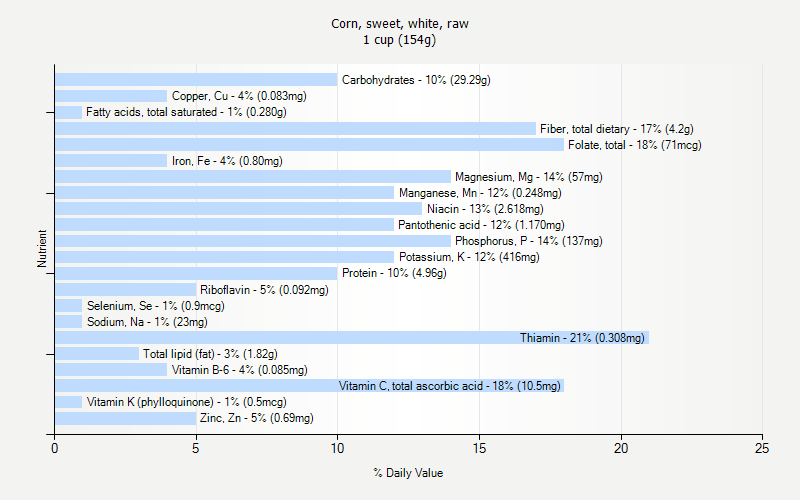
Task: Click the Sodium, Na - 1% (23mg) label
Action: 147,322
